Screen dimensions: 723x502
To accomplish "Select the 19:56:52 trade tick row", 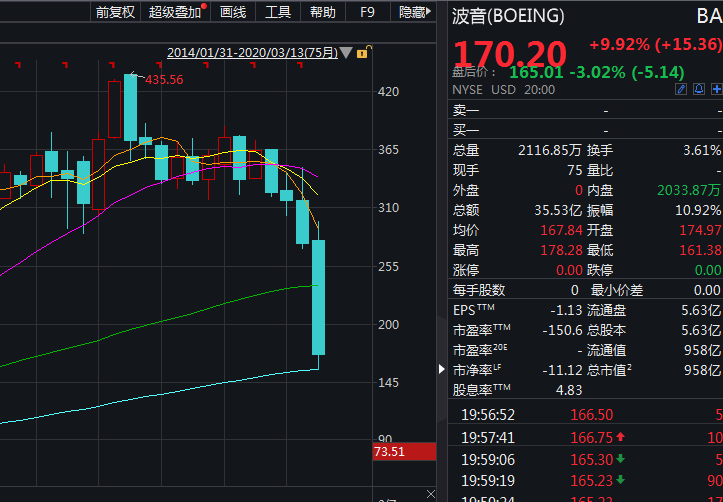I will (x=585, y=415).
